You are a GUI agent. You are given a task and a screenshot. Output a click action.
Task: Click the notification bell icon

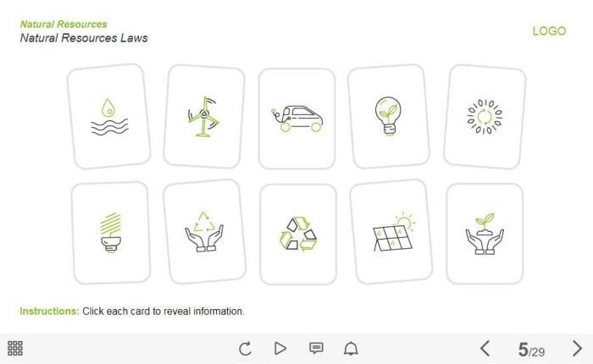pyautogui.click(x=351, y=348)
